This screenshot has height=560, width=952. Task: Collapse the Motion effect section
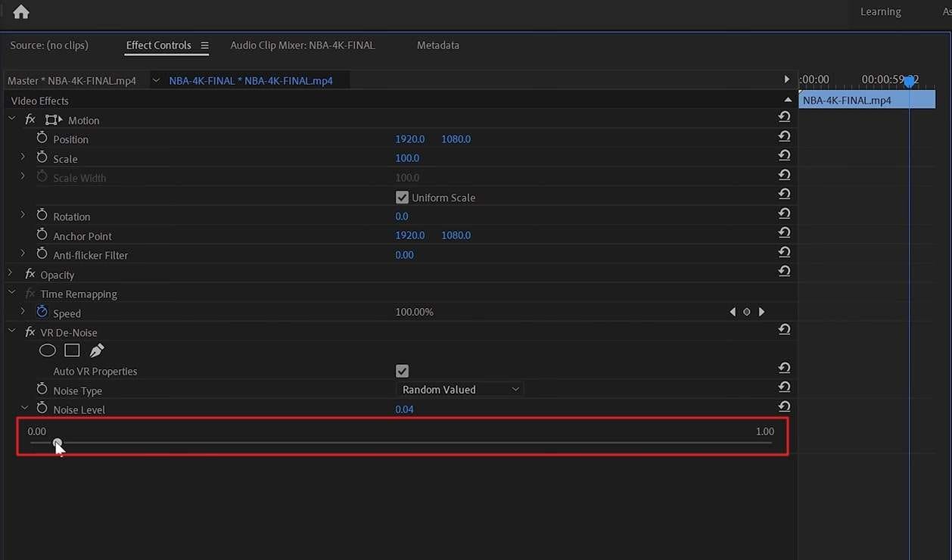pos(11,120)
